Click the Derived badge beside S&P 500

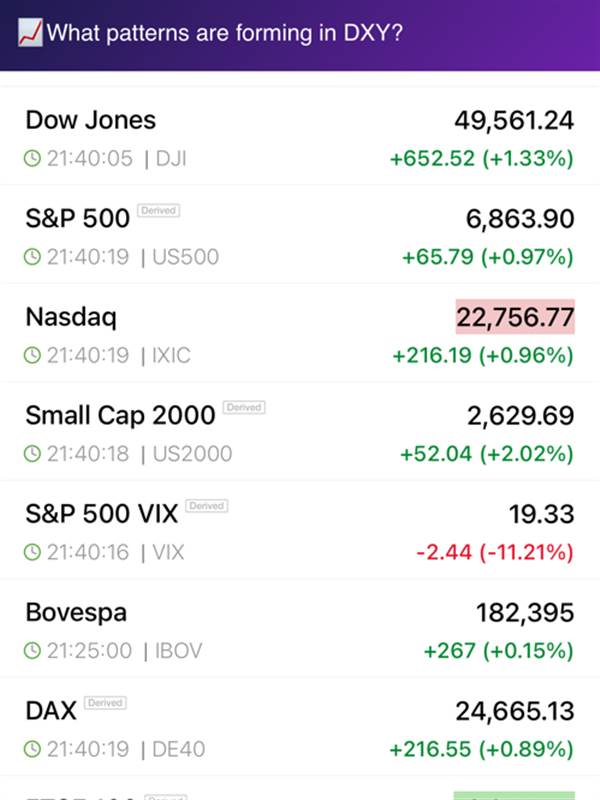tap(159, 211)
